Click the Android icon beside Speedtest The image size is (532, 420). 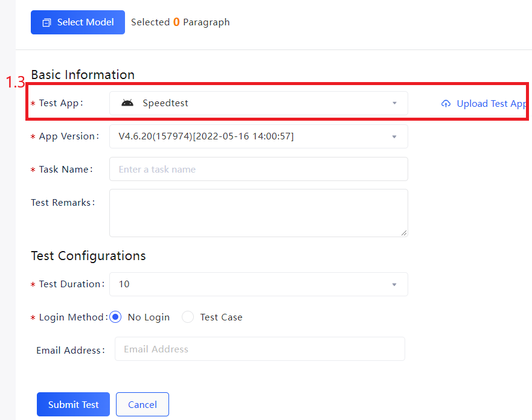coord(127,103)
